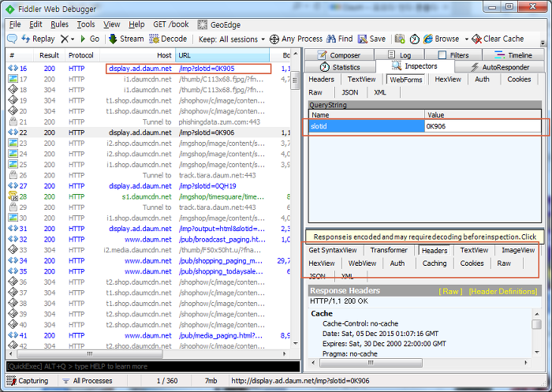This screenshot has width=552, height=392.
Task: Open the Tools menu
Action: click(86, 24)
